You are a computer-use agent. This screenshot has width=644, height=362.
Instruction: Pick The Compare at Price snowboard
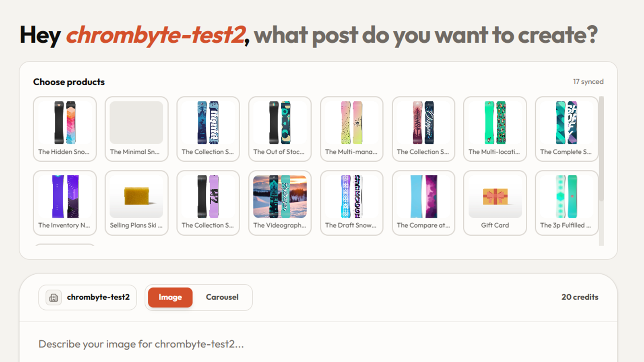tap(423, 203)
